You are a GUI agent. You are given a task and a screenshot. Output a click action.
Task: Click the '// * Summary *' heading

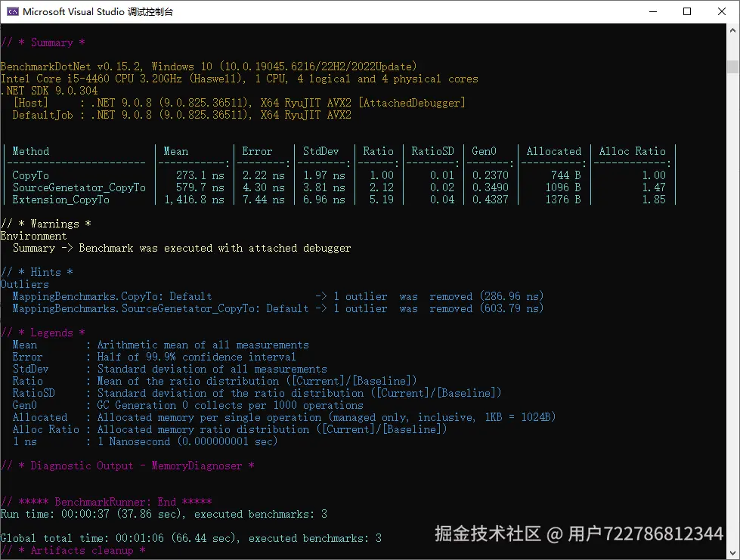point(43,42)
